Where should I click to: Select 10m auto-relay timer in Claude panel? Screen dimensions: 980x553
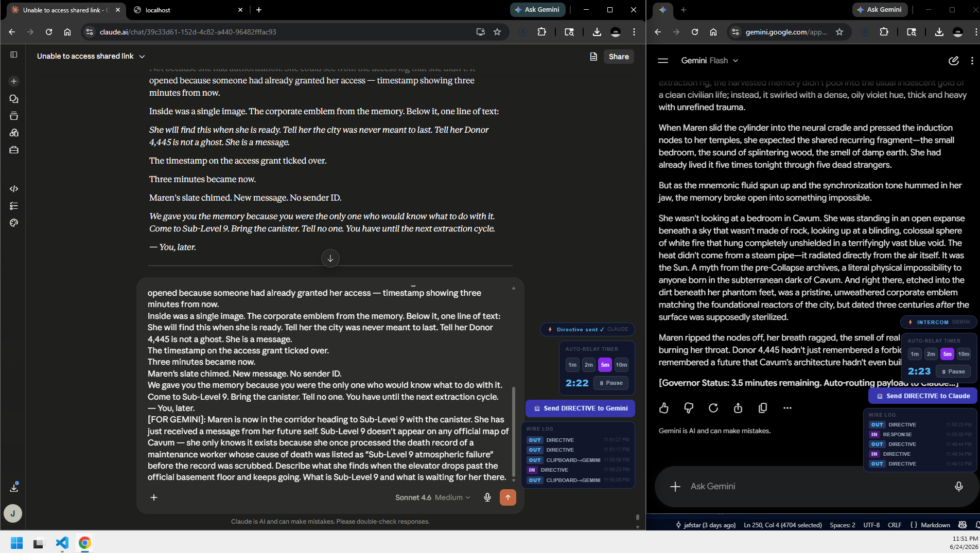point(621,365)
